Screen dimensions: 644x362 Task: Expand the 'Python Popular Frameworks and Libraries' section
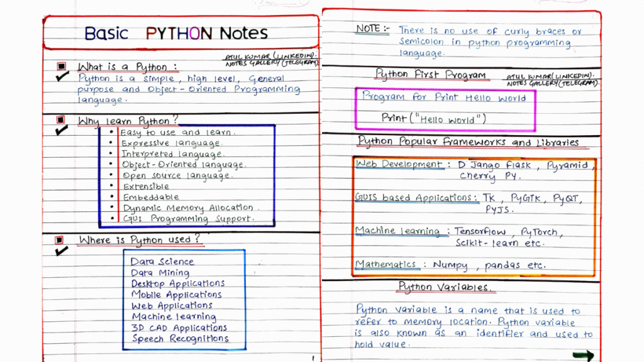468,142
